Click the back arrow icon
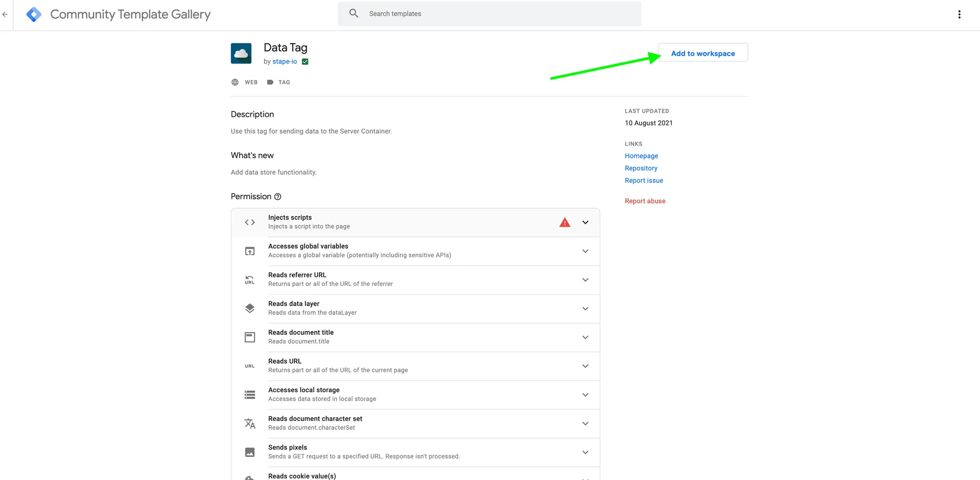 (5, 14)
